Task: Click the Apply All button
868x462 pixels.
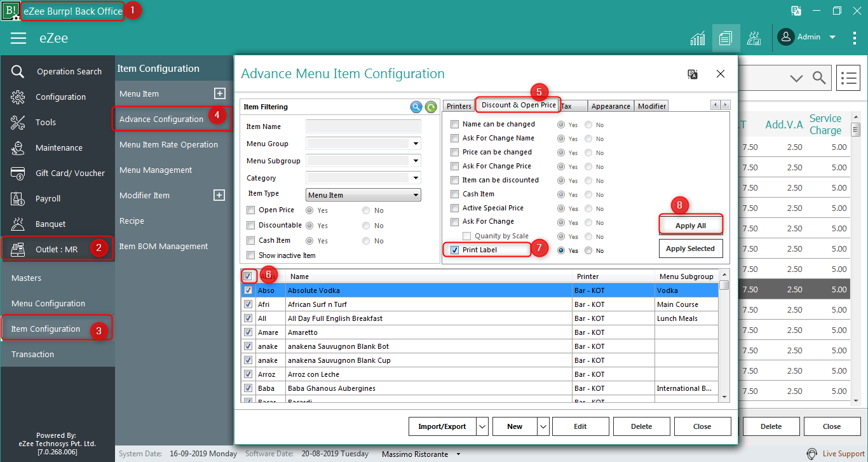Action: (691, 226)
